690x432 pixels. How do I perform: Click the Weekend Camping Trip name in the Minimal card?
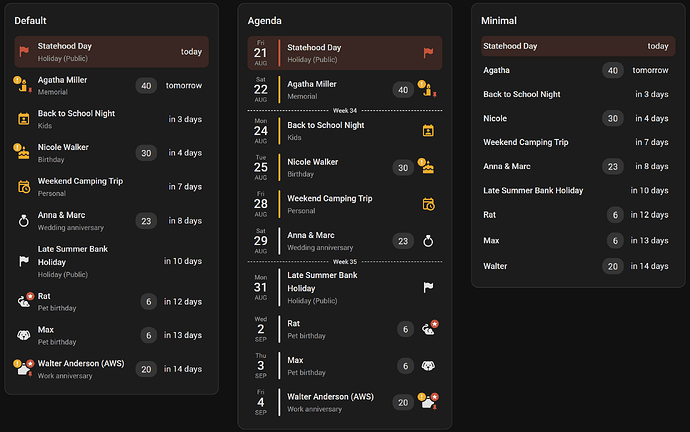pyautogui.click(x=525, y=142)
